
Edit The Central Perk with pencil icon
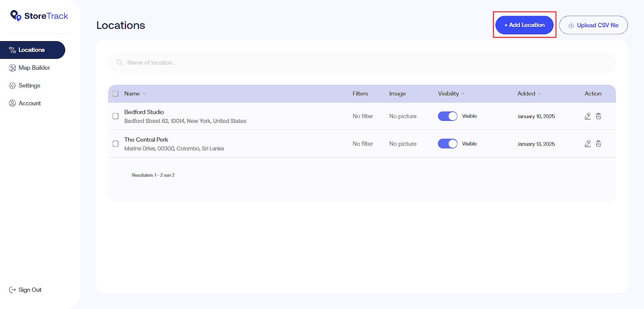(588, 144)
